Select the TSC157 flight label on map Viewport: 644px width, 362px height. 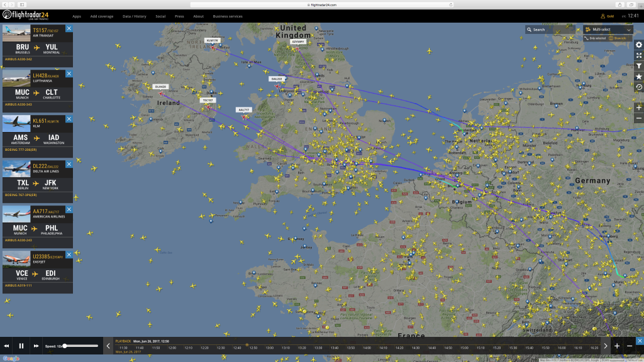point(208,100)
